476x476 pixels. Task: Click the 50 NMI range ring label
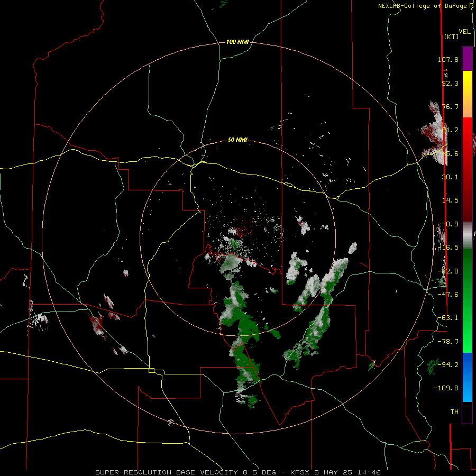[x=237, y=140]
